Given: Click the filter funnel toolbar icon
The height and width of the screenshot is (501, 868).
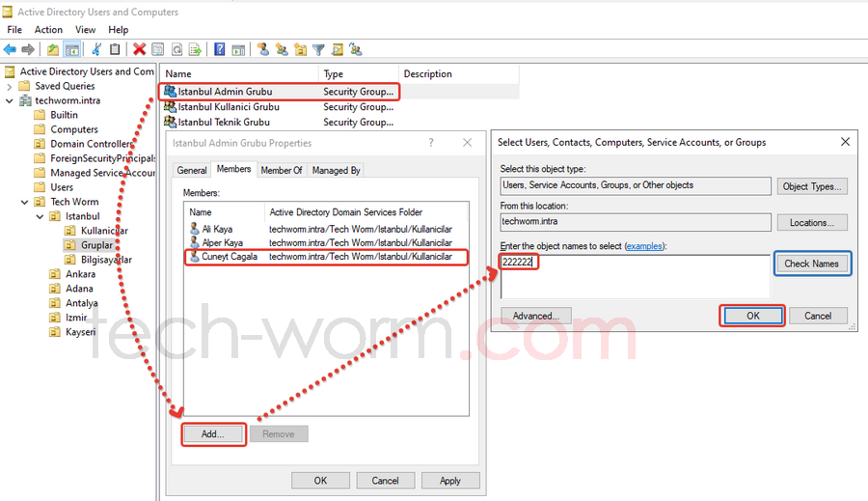Looking at the screenshot, I should [x=318, y=49].
